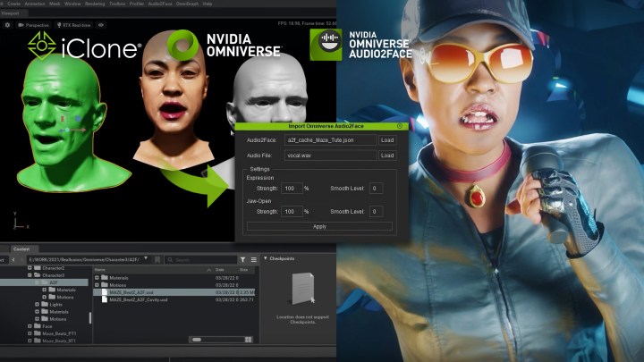Collapse the Character3 folder in tree

coord(30,275)
